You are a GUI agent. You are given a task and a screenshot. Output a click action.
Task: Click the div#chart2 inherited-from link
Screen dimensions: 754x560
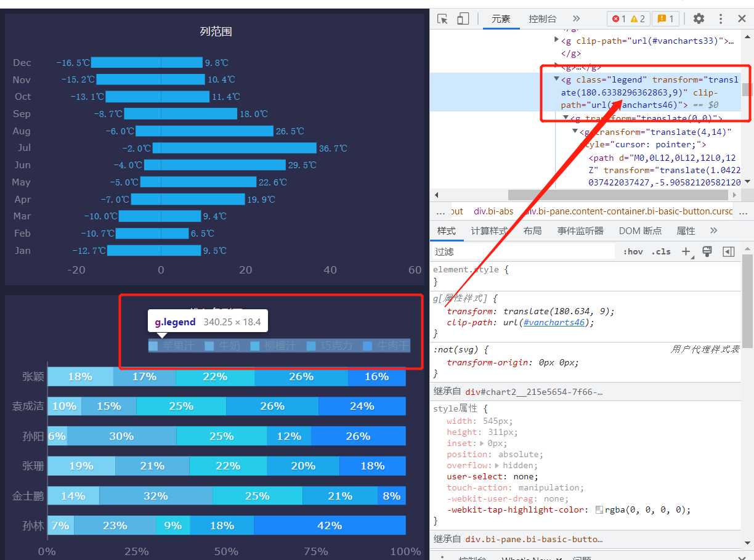pyautogui.click(x=534, y=391)
